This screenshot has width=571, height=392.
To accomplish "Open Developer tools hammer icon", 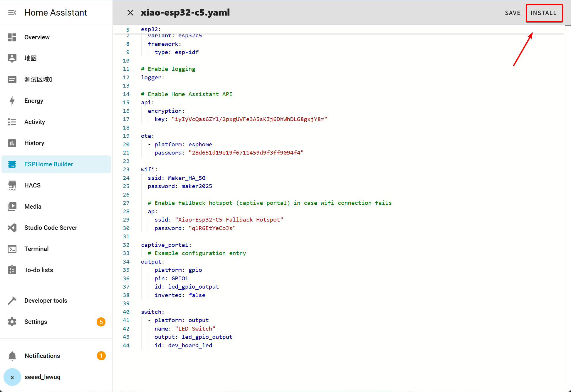I will (x=12, y=301).
